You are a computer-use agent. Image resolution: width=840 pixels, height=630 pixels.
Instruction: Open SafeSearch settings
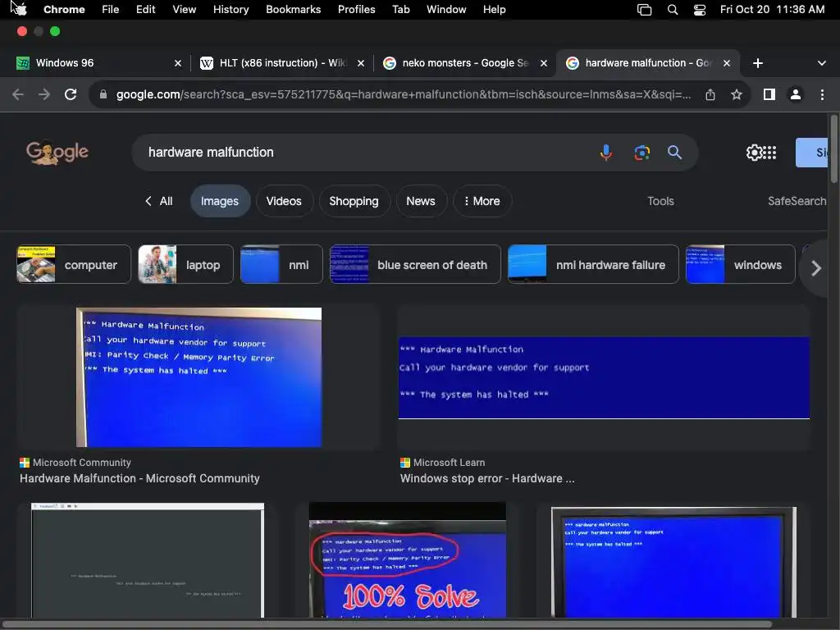[x=797, y=202]
